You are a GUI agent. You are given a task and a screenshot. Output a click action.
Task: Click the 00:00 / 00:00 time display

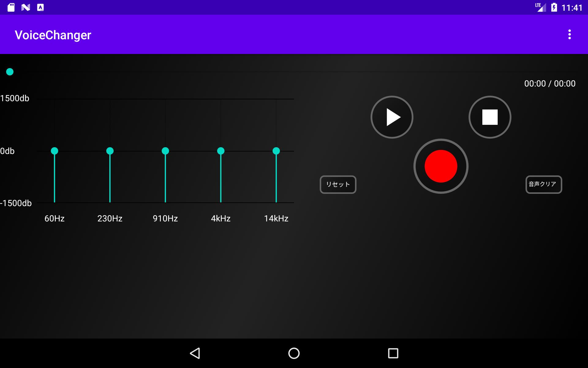pyautogui.click(x=550, y=83)
